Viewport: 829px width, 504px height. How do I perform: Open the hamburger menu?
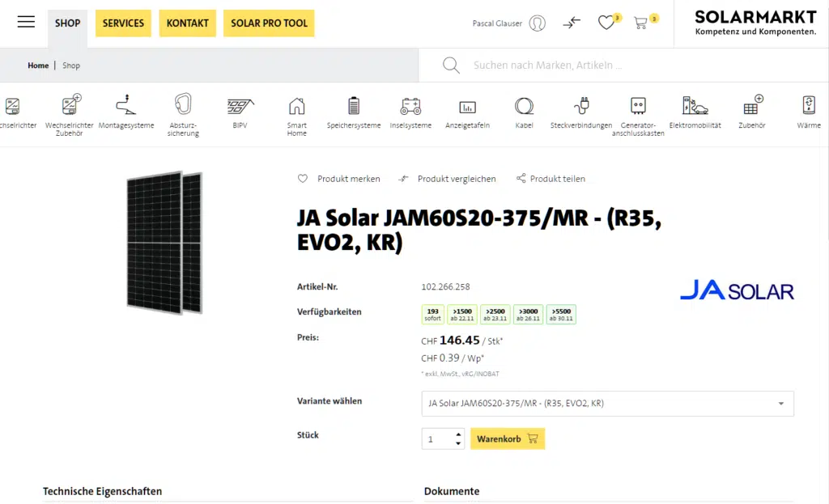pyautogui.click(x=26, y=22)
